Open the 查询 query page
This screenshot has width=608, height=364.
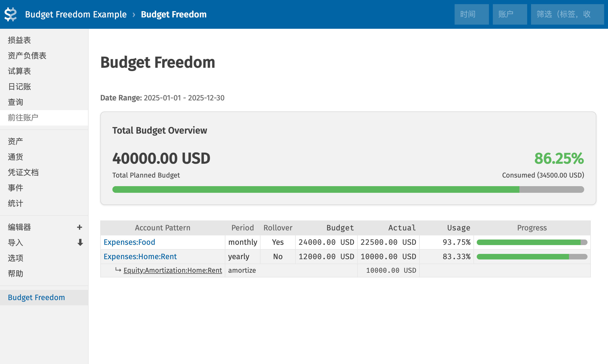[x=16, y=102]
